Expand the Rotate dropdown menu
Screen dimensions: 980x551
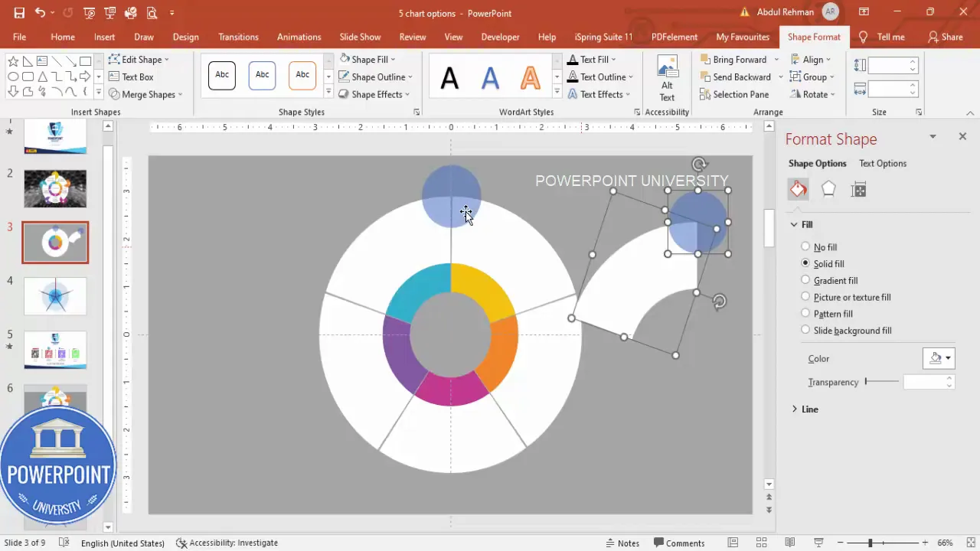click(812, 94)
